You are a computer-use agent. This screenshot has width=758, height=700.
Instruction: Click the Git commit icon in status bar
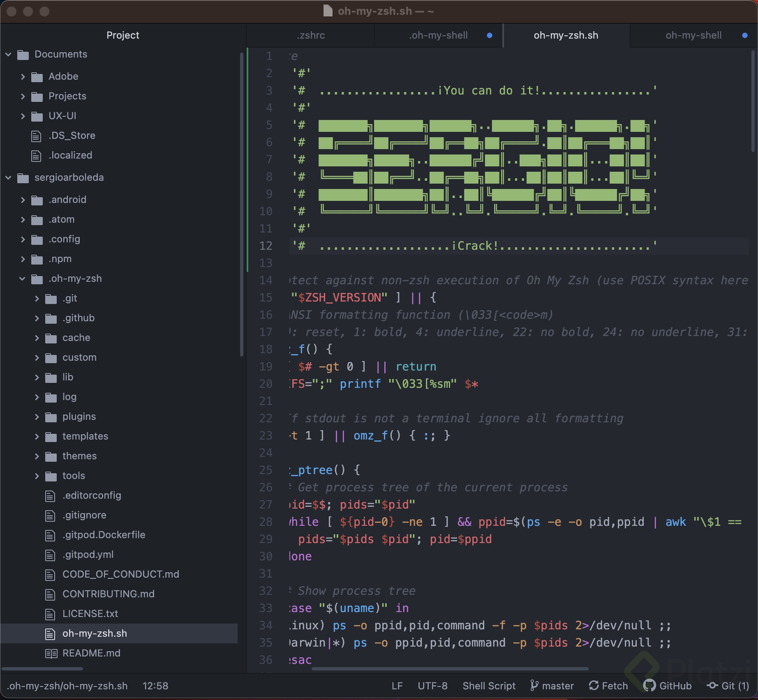(712, 685)
